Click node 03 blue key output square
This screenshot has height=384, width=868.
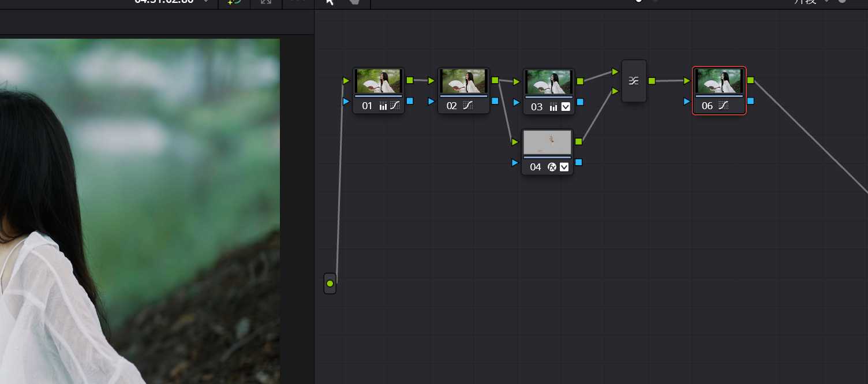[x=580, y=102]
